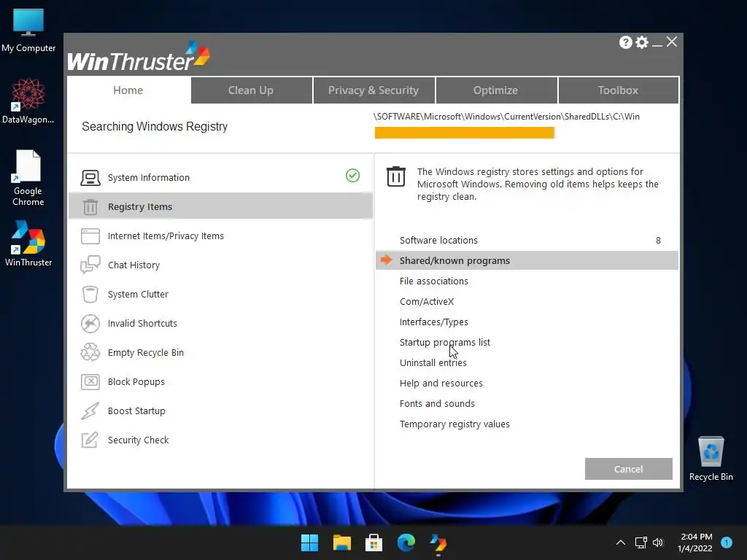This screenshot has width=747, height=560.
Task: Open the Recycle Bin desktop icon
Action: (x=711, y=459)
